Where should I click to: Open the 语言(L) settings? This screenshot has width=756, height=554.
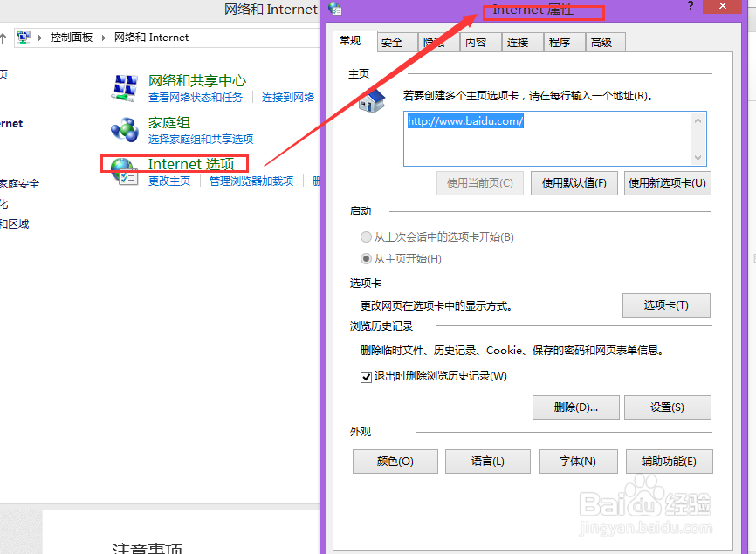click(x=488, y=462)
